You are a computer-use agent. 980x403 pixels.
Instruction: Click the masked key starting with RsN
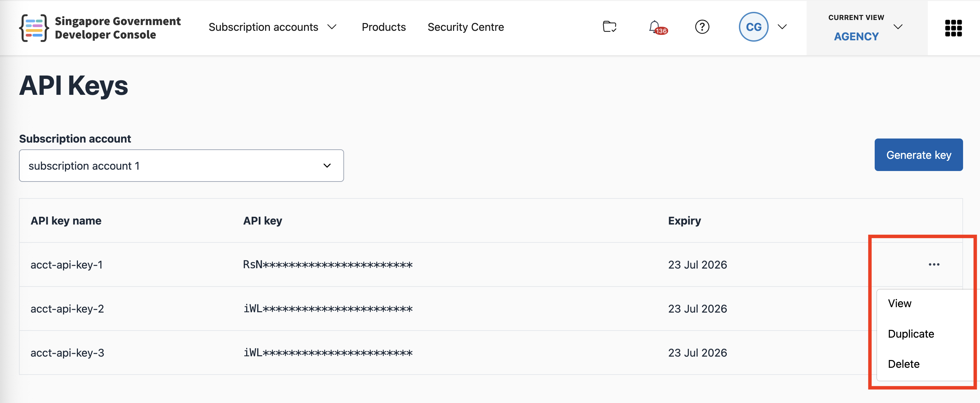pyautogui.click(x=327, y=264)
